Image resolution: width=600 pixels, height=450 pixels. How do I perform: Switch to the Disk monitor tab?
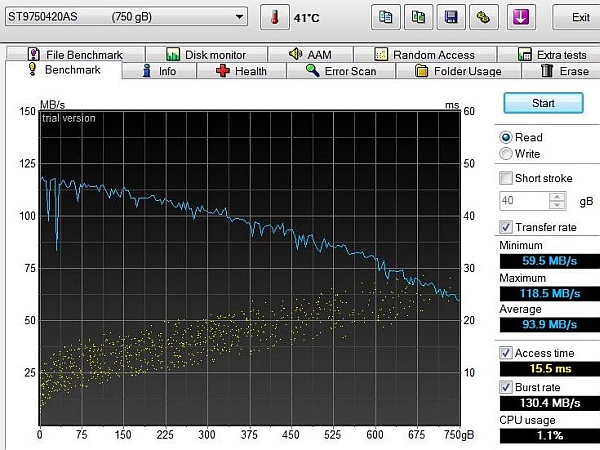click(x=204, y=54)
